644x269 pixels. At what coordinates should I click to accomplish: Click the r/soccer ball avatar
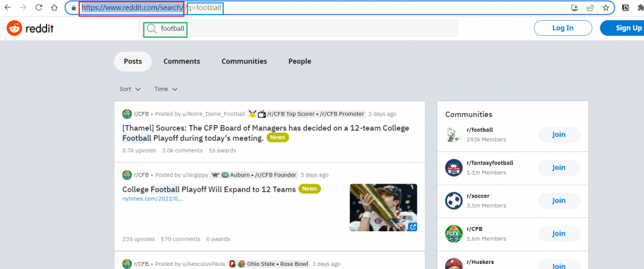[454, 201]
